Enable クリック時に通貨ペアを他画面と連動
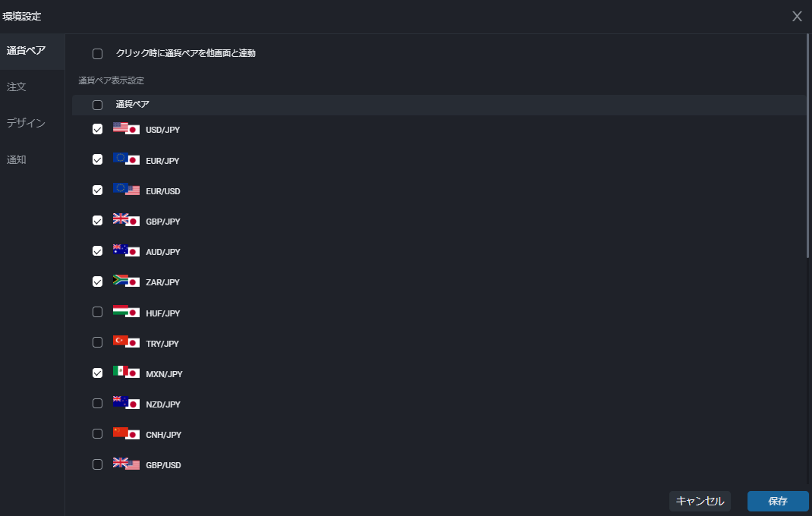 pyautogui.click(x=97, y=53)
